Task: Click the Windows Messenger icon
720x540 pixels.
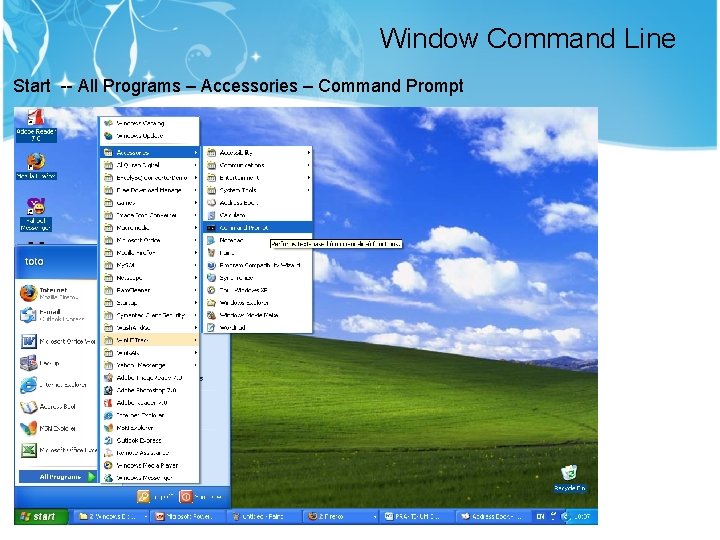Action: [108, 478]
